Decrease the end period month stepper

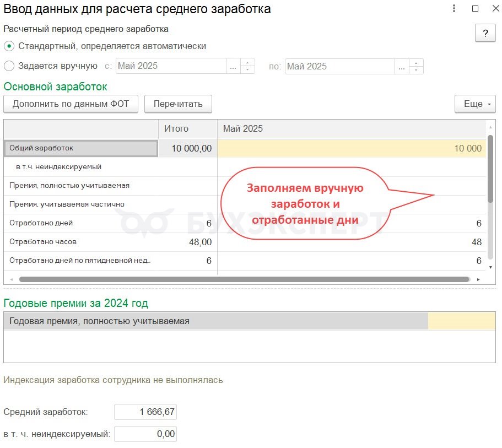(x=416, y=70)
